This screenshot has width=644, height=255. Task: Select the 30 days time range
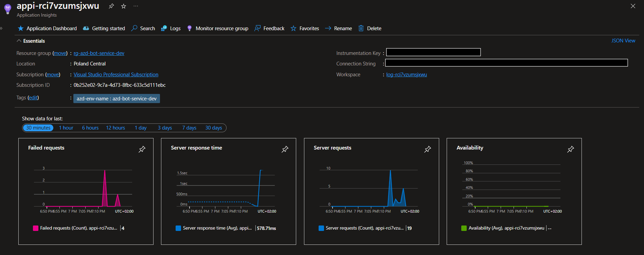pos(214,128)
